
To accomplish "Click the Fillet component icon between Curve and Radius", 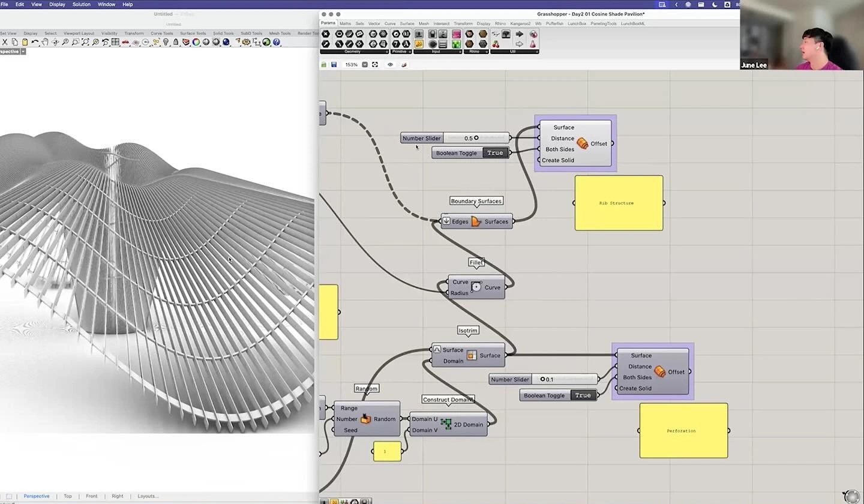I will click(x=476, y=286).
